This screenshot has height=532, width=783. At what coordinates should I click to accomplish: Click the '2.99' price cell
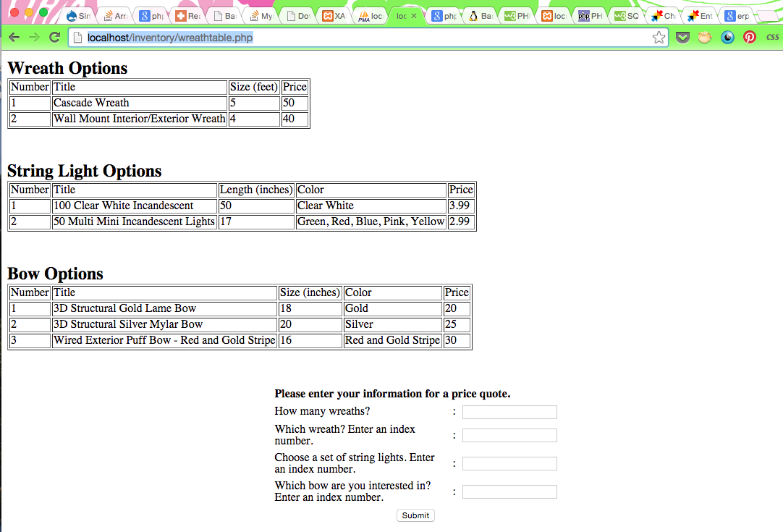[x=460, y=221]
